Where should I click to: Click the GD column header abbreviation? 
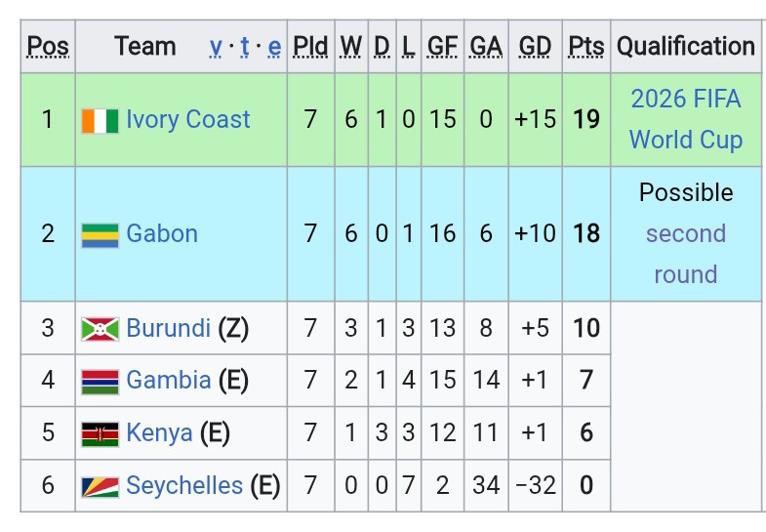[535, 47]
